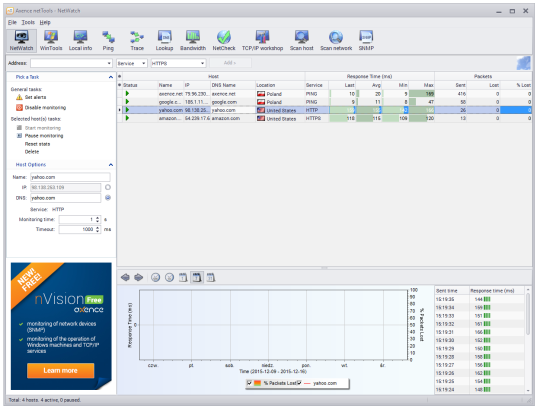
Task: Open the Address dropdown
Action: pyautogui.click(x=109, y=63)
